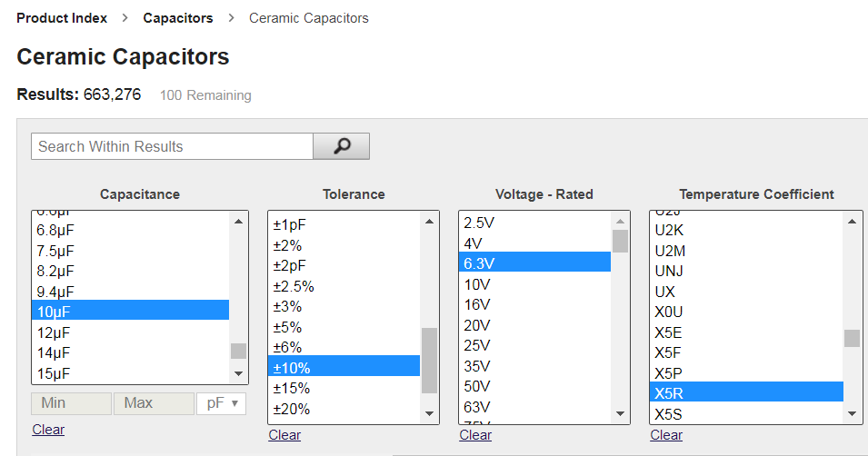Click the Search Within Results field
This screenshot has width=868, height=456.
pos(172,146)
